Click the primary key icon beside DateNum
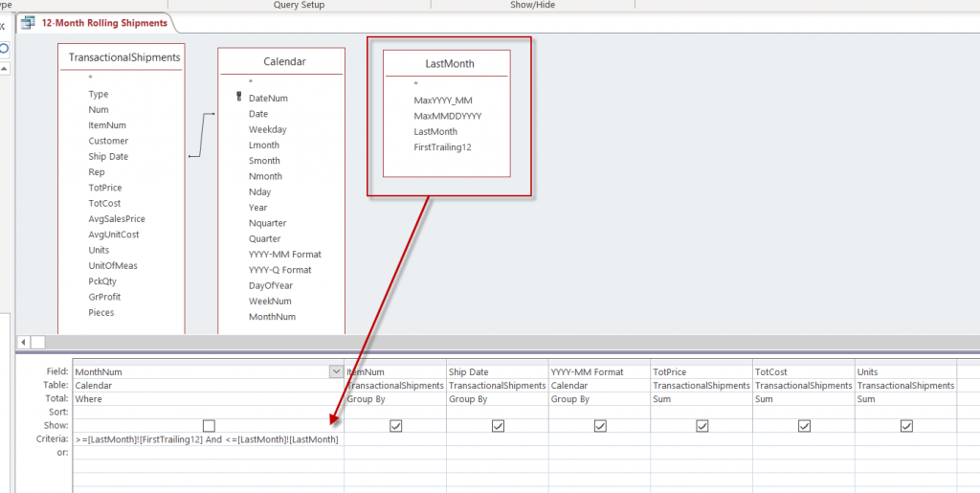 238,98
